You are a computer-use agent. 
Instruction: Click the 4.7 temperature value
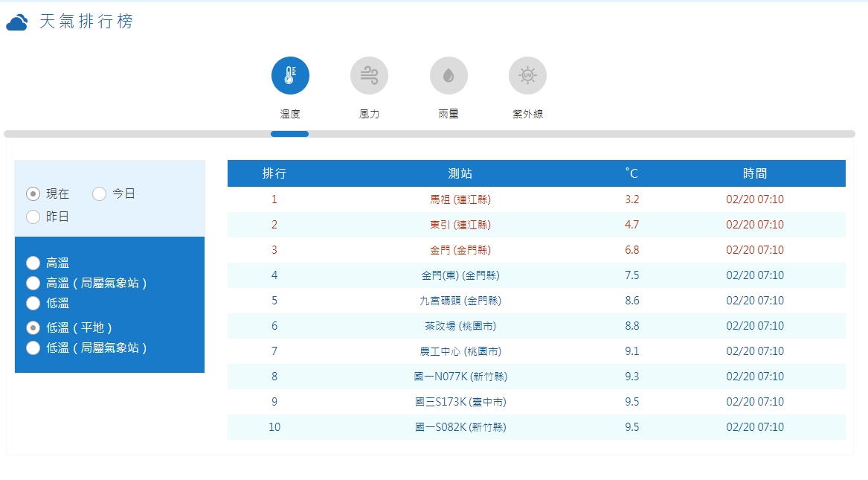[x=631, y=225]
